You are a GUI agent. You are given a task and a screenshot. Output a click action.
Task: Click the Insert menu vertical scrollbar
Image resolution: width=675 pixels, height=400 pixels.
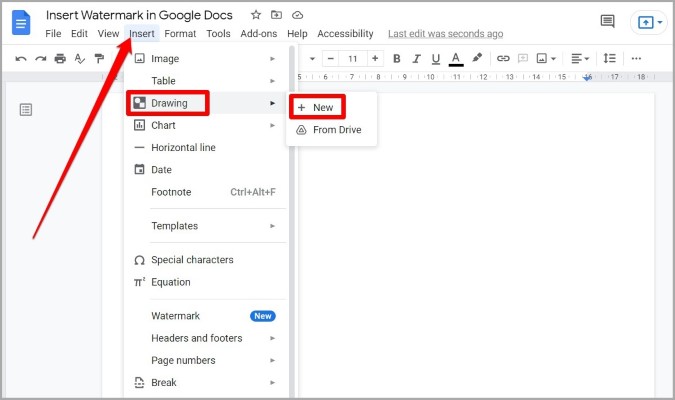pos(292,221)
